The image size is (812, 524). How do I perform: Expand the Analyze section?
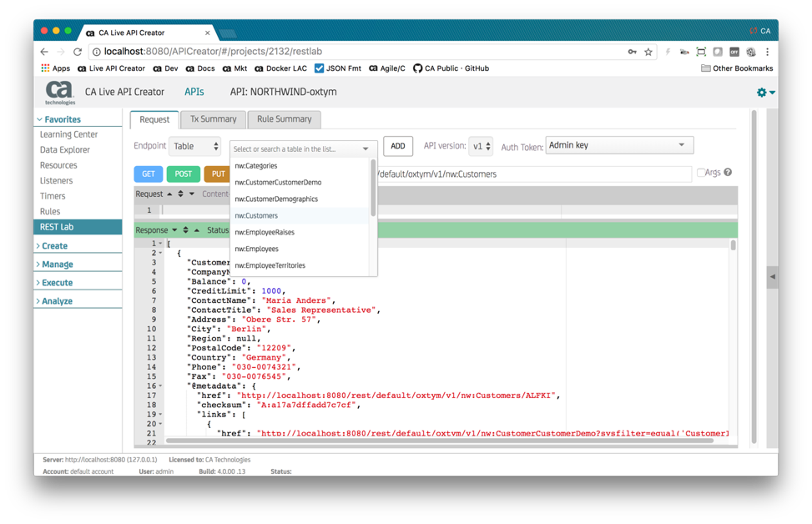click(54, 301)
